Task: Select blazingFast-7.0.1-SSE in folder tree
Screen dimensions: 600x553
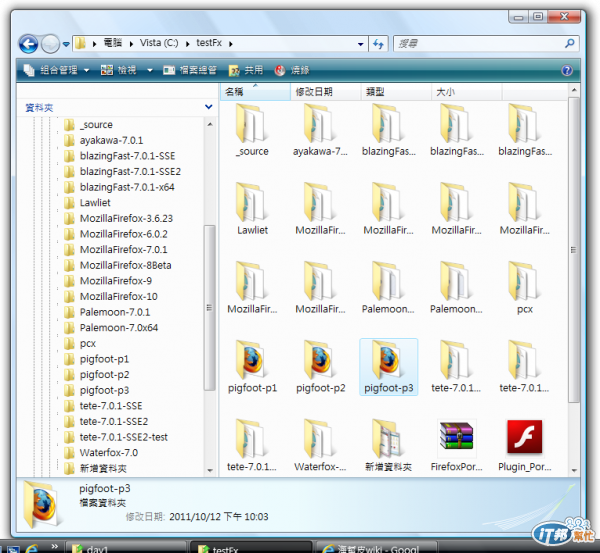Action: tap(127, 156)
